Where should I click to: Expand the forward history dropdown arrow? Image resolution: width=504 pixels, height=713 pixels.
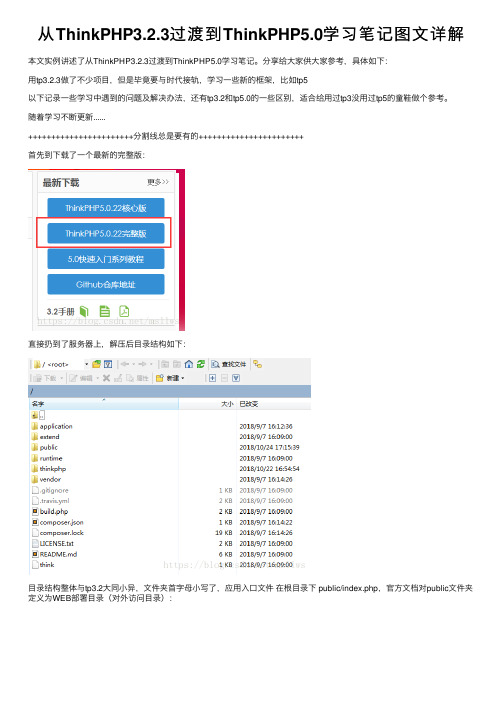(x=151, y=364)
